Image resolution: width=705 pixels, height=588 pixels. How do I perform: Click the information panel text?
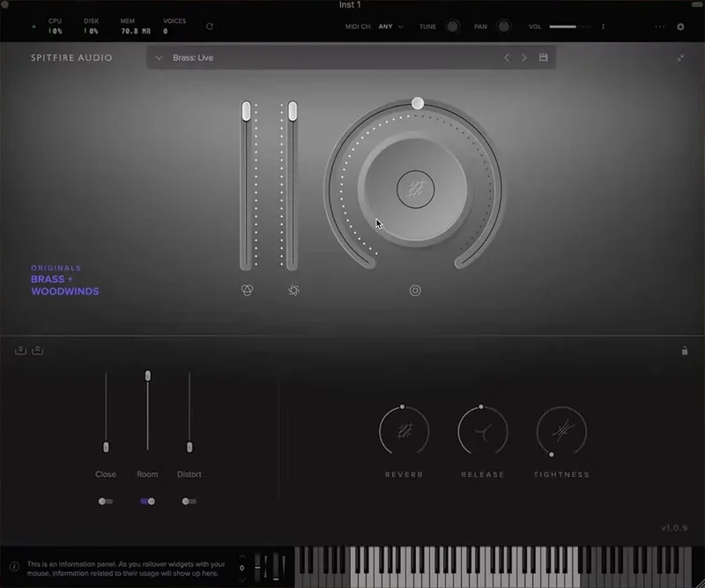tap(126, 569)
